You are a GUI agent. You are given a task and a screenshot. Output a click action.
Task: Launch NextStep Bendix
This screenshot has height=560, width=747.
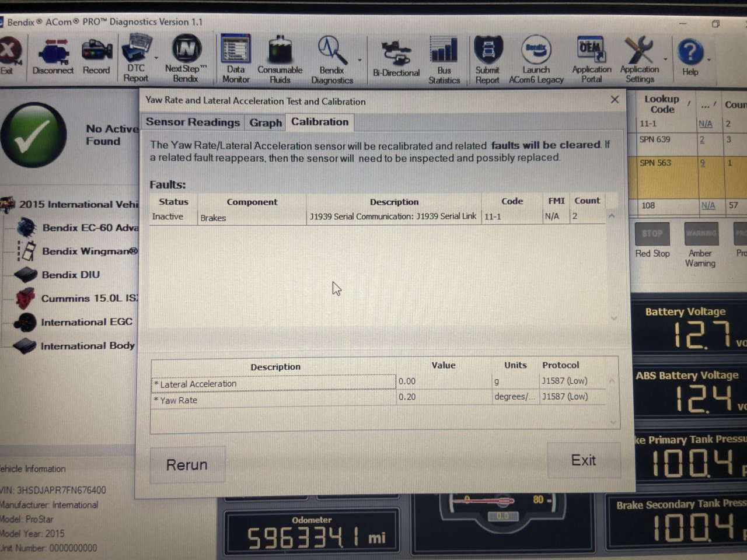coord(186,58)
